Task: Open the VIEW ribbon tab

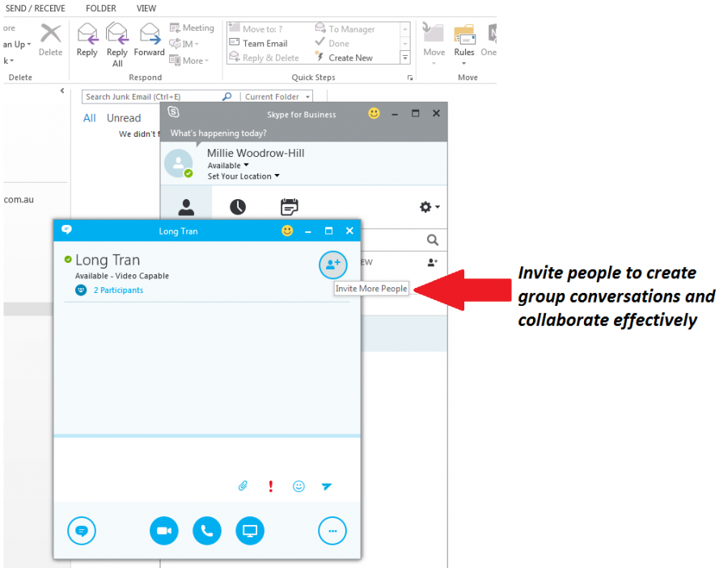Action: (x=146, y=8)
